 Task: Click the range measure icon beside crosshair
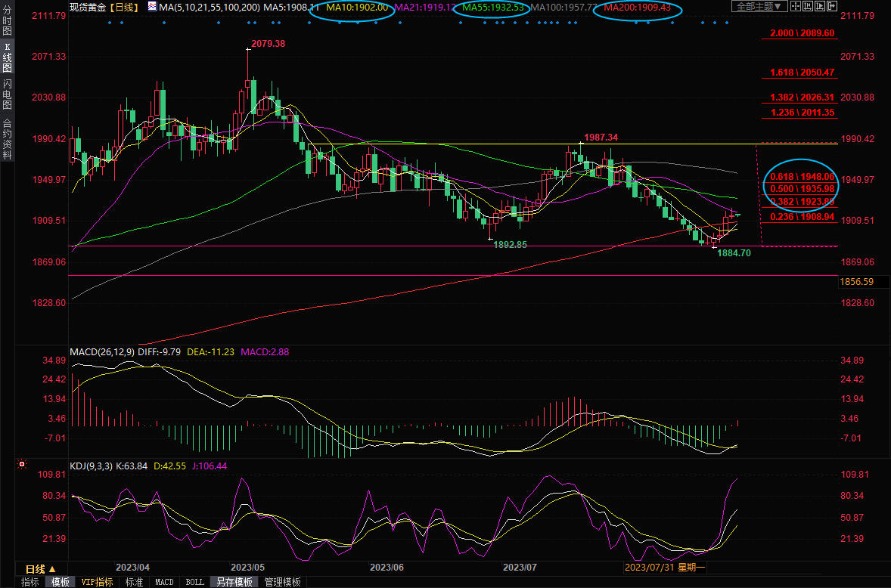(x=807, y=7)
